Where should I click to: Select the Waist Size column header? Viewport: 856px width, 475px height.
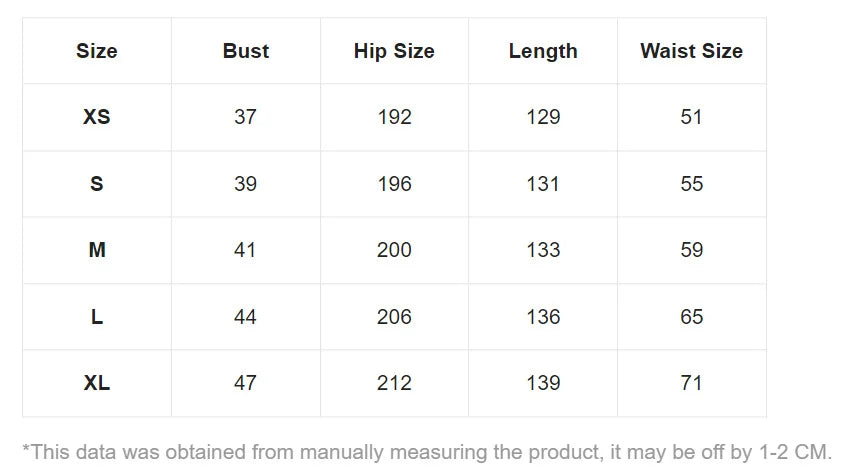[x=692, y=51]
